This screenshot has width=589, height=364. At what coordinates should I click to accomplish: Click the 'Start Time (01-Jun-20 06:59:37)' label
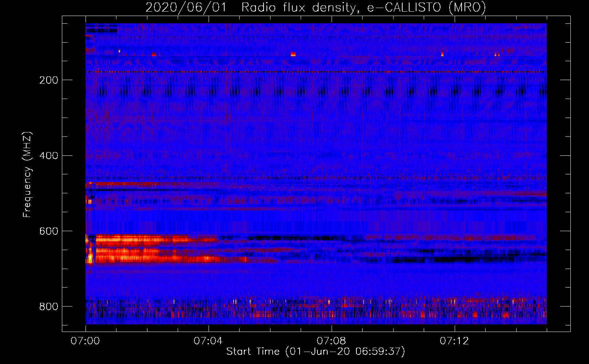point(316,352)
